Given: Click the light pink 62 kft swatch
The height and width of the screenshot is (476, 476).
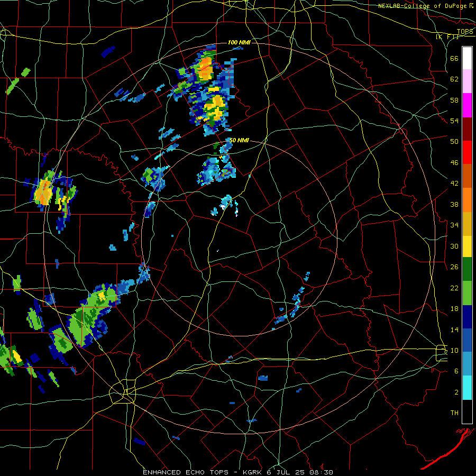Looking at the screenshot, I should (x=467, y=81).
